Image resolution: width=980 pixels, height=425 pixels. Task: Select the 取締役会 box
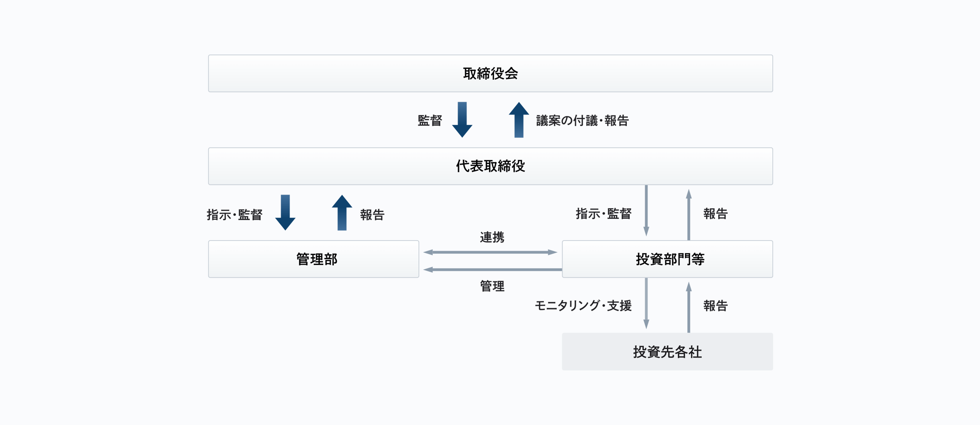pyautogui.click(x=490, y=73)
